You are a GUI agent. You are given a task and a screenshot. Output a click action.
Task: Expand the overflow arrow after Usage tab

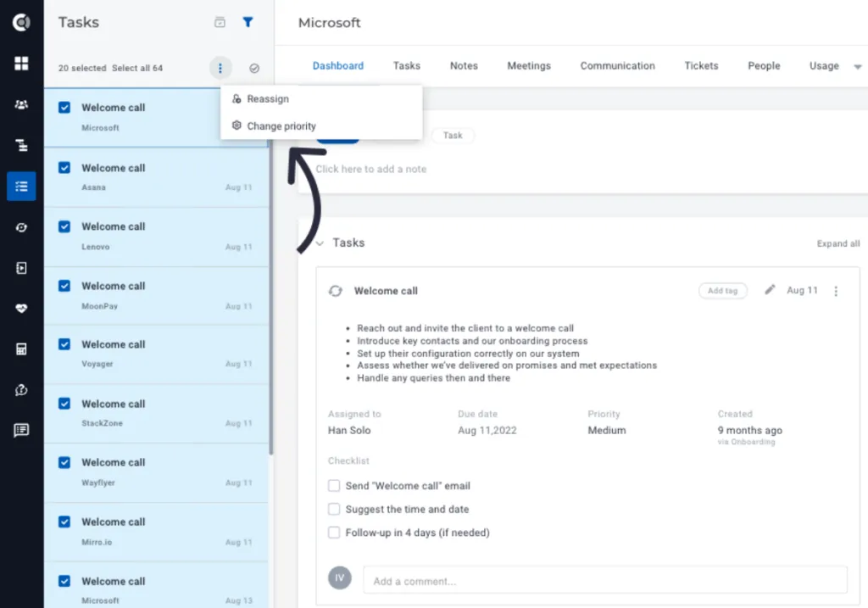[x=858, y=66]
